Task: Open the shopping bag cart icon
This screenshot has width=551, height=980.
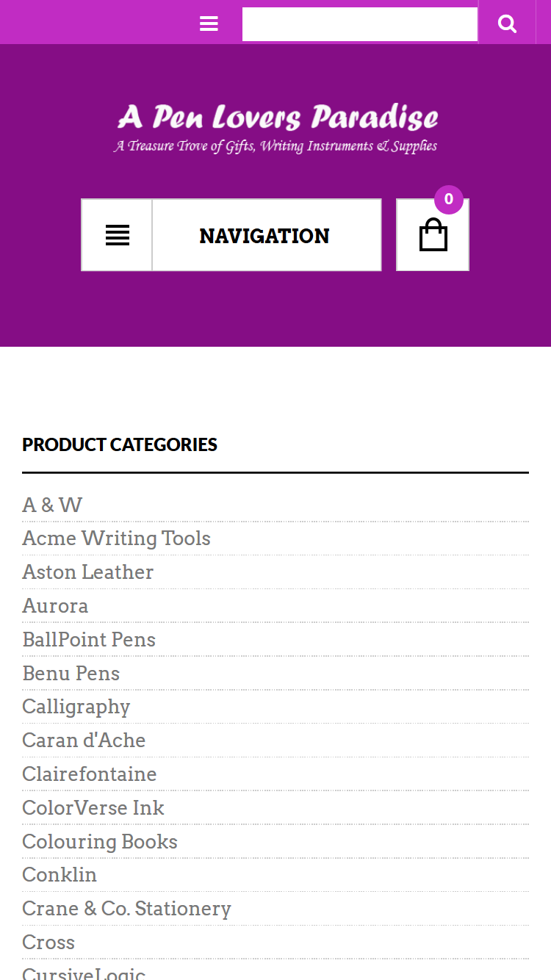Action: pos(433,235)
